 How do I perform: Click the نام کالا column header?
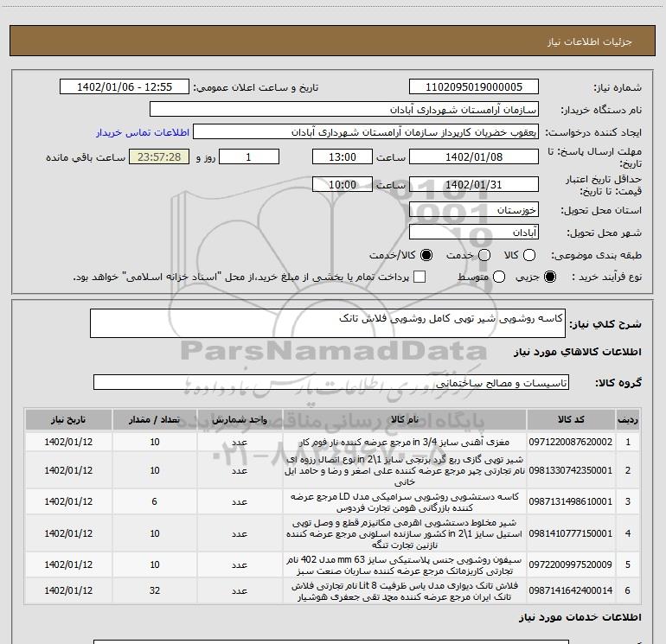pos(405,419)
